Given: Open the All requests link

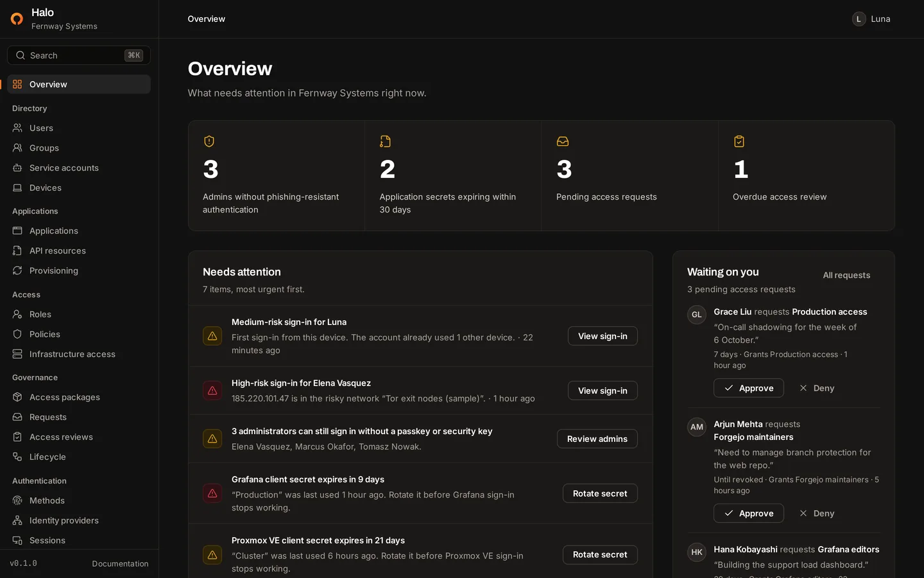Looking at the screenshot, I should (846, 275).
